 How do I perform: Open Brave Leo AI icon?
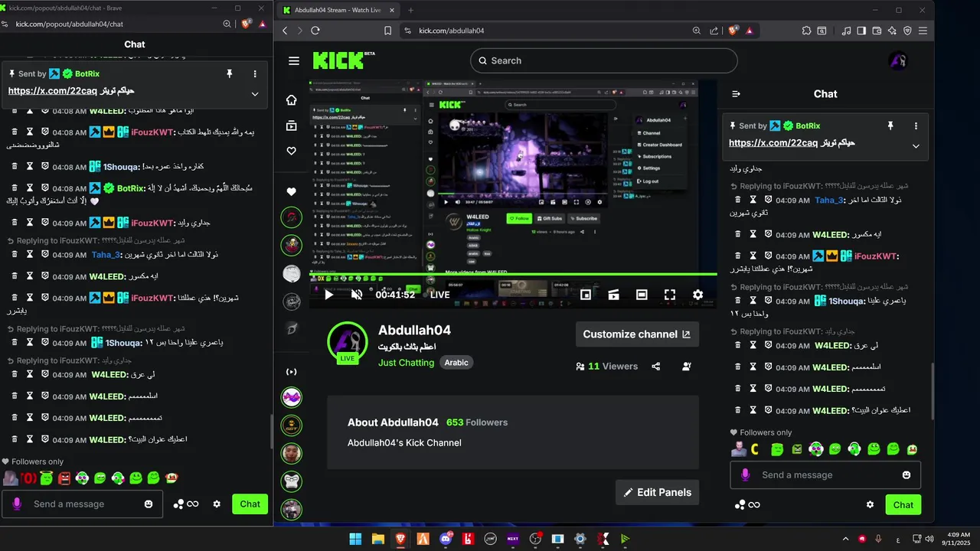pyautogui.click(x=892, y=31)
